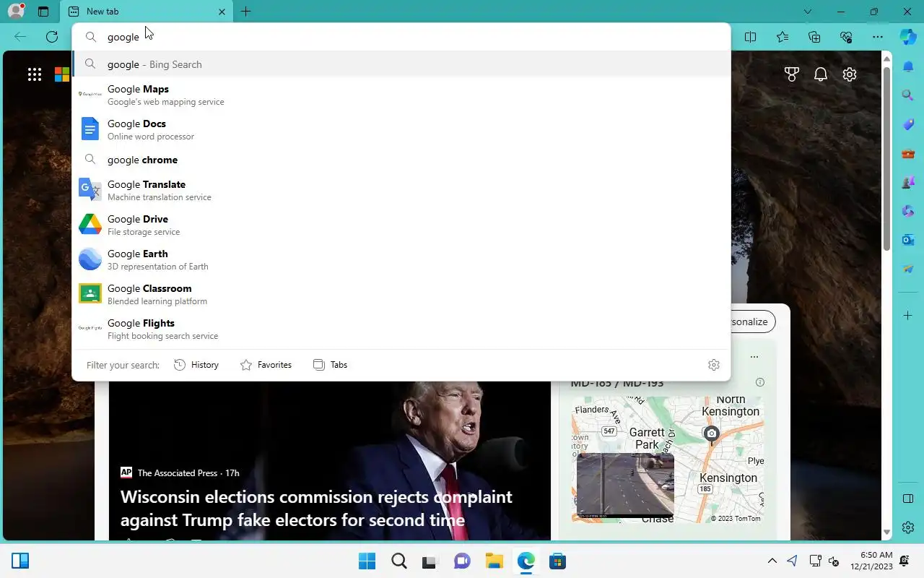Add an app with sidebar plus icon
This screenshot has width=924, height=578.
tap(908, 316)
